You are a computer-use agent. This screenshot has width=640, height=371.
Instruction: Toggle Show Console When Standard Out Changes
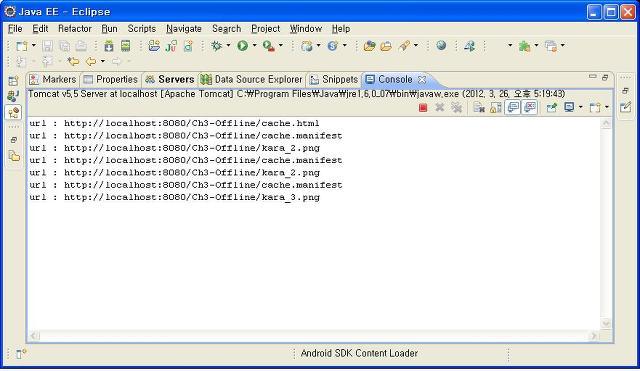pyautogui.click(x=513, y=107)
